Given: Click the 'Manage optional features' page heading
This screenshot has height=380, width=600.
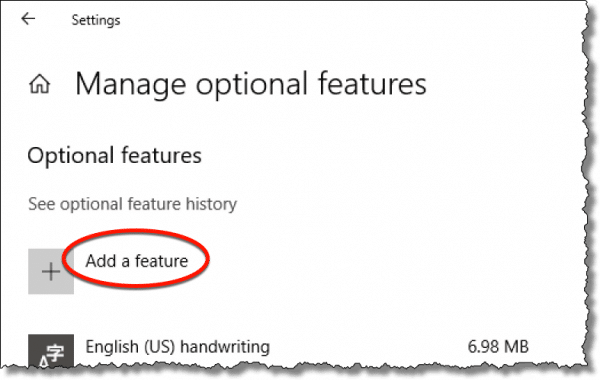Looking at the screenshot, I should point(251,84).
